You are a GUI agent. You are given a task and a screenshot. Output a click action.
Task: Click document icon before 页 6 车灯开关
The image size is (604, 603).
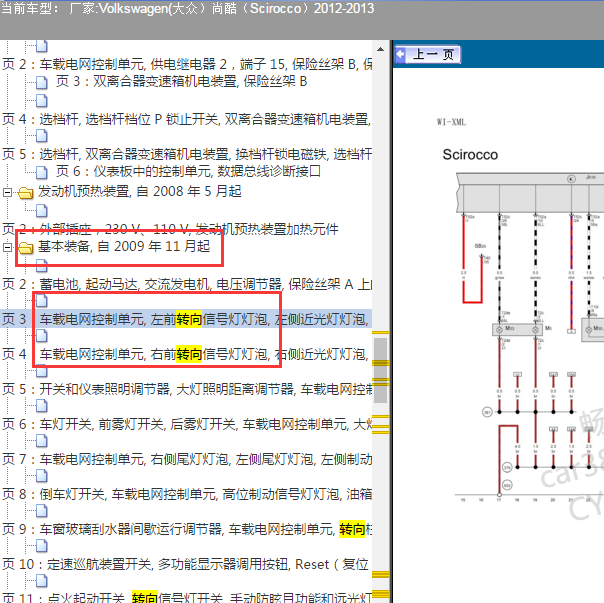pos(42,406)
